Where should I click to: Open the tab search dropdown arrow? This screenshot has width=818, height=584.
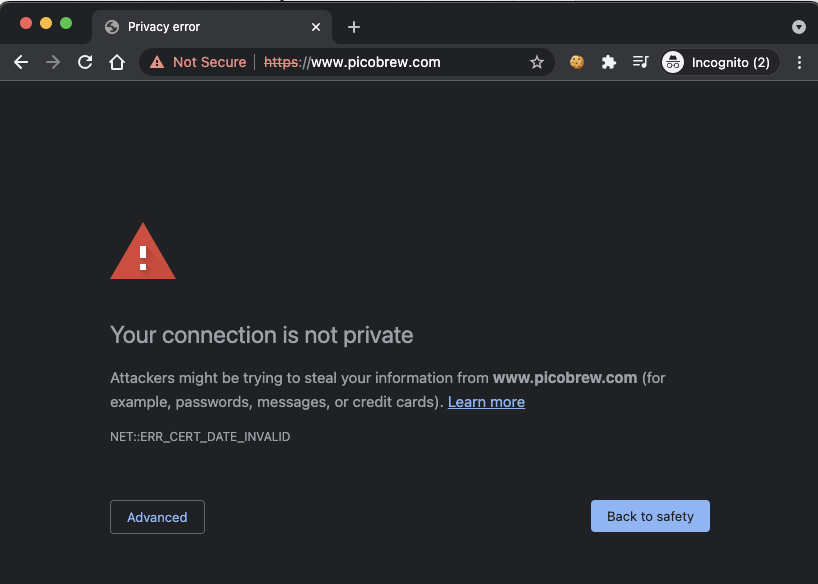pyautogui.click(x=799, y=27)
